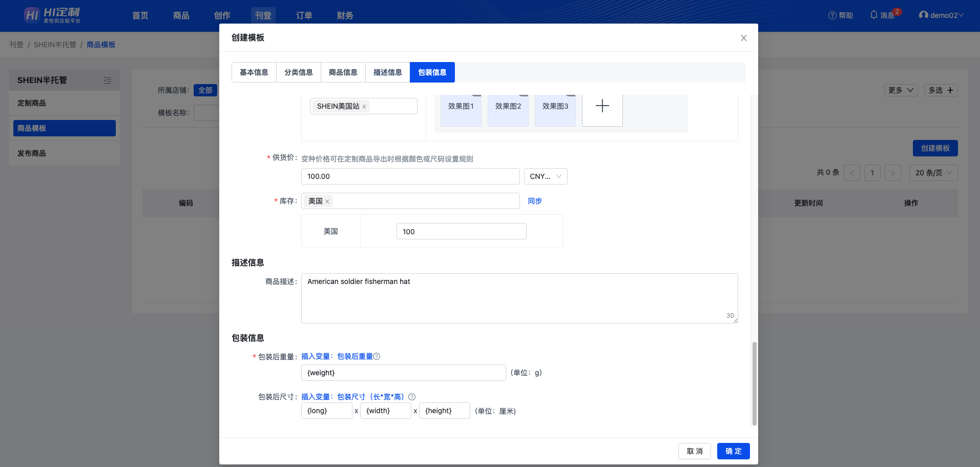Click 确定 to confirm template
The height and width of the screenshot is (467, 980).
[734, 451]
